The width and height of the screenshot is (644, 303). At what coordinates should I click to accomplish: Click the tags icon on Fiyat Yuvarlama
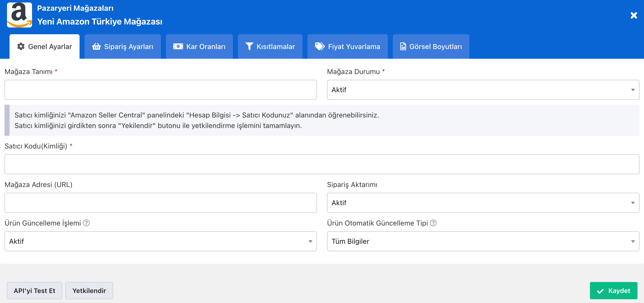(x=320, y=46)
